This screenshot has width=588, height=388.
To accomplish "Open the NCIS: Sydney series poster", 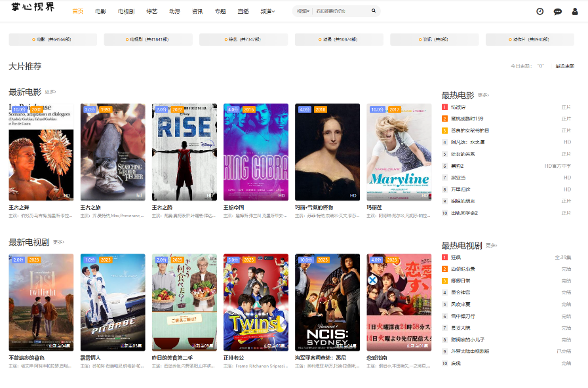I will pos(327,303).
